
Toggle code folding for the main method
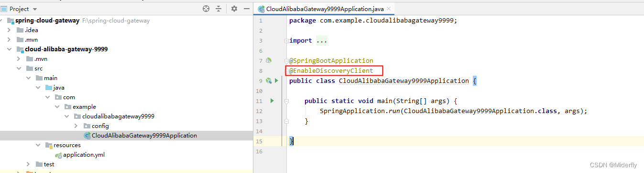point(286,101)
